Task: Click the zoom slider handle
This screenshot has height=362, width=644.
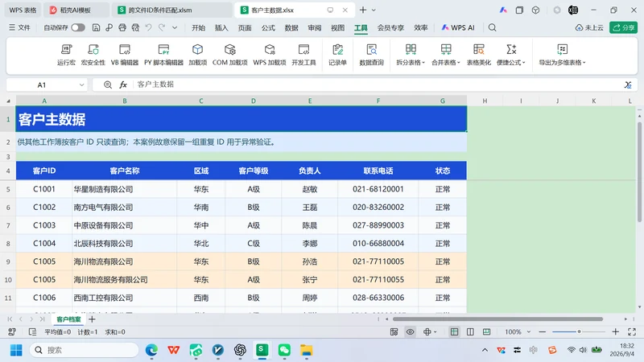Action: [x=579, y=331]
